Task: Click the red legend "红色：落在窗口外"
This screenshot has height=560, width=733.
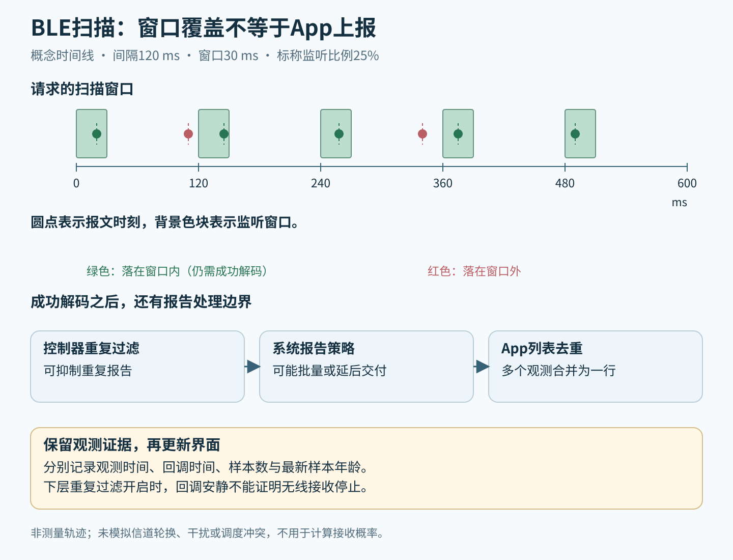Action: coord(474,271)
